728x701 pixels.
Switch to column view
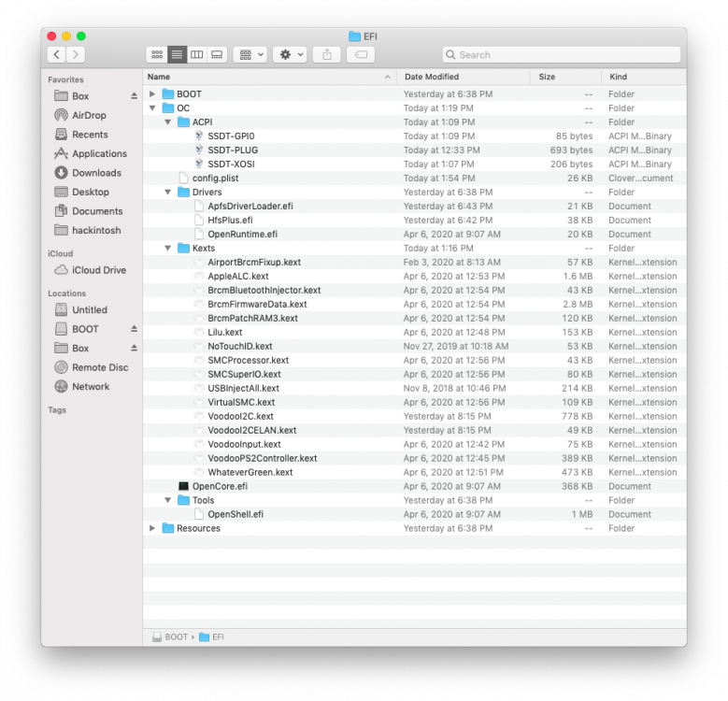coord(197,55)
